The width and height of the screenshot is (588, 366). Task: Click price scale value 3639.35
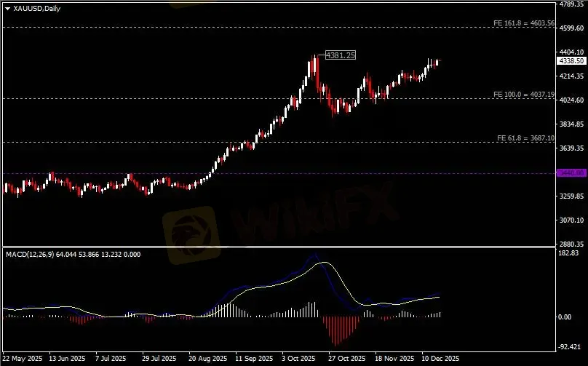[571, 148]
